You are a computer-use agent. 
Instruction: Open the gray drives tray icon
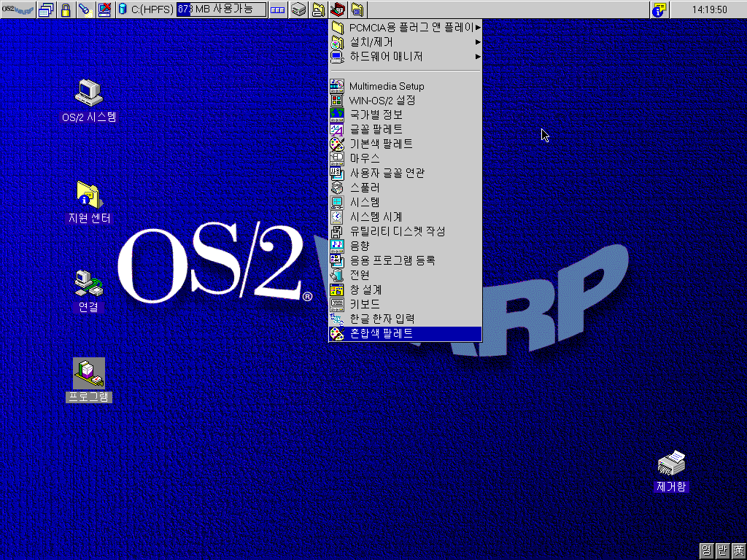point(298,9)
